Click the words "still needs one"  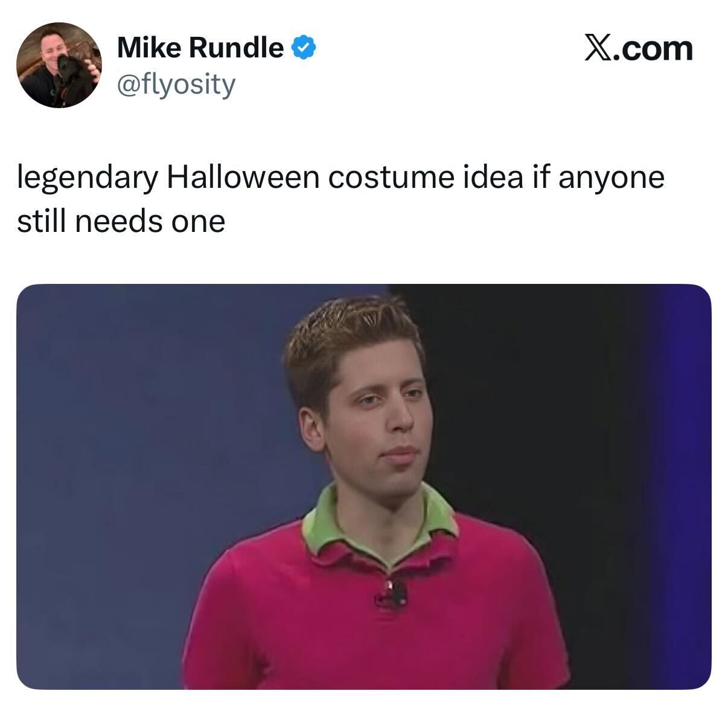pos(121,222)
